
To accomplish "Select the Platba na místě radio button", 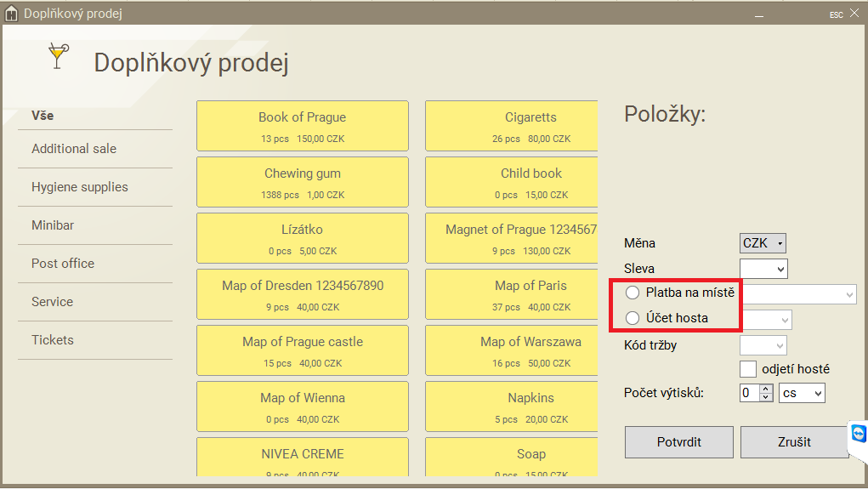I will click(633, 293).
